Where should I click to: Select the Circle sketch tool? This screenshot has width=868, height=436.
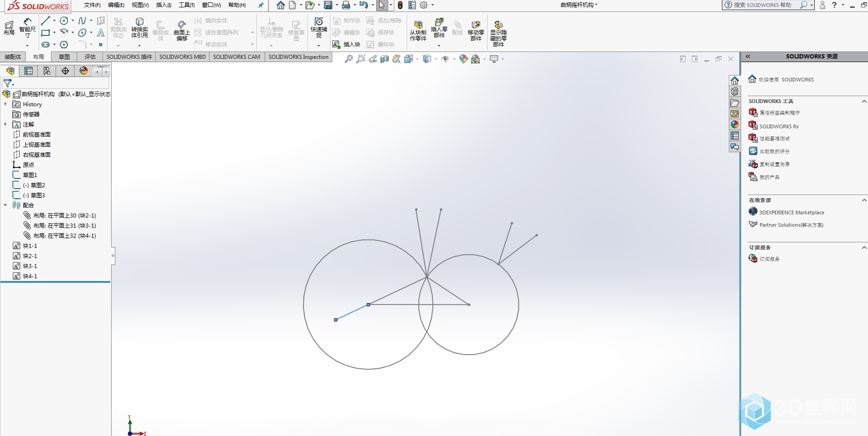click(x=64, y=21)
